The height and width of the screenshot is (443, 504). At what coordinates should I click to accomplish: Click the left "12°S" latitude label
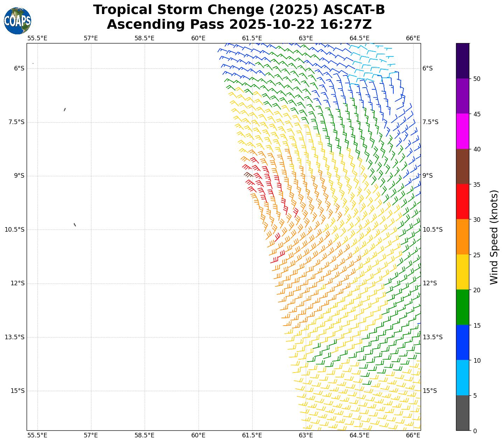point(18,283)
